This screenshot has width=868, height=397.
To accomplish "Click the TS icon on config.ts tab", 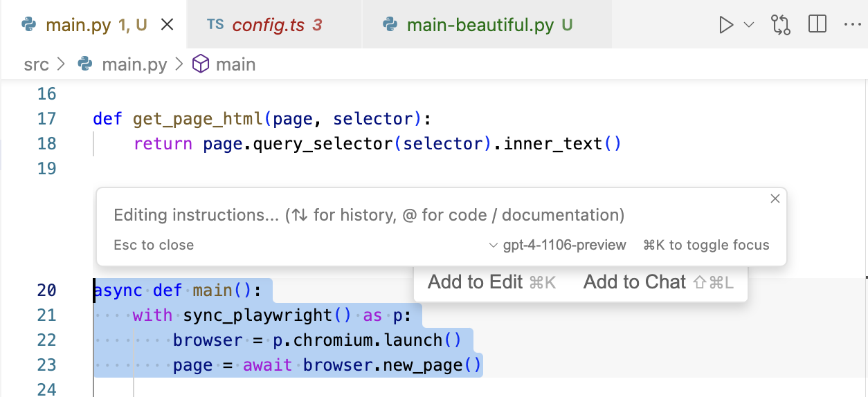I will click(215, 25).
